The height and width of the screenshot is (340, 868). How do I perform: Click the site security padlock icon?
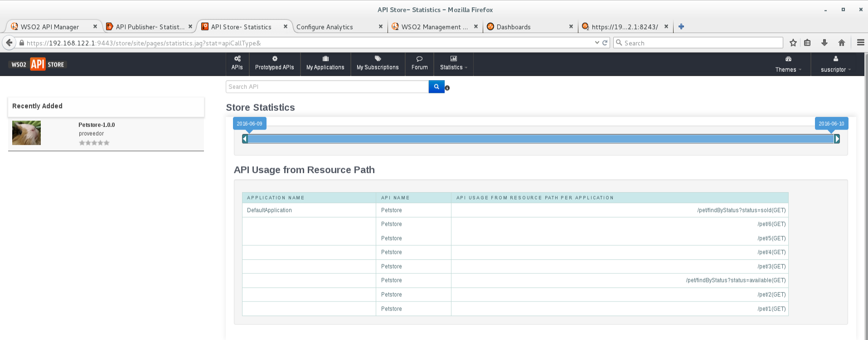(x=21, y=43)
